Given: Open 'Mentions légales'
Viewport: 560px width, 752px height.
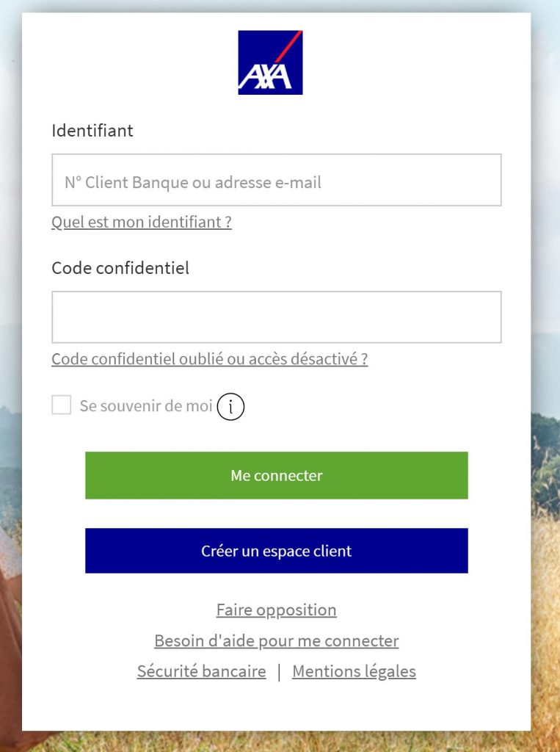Looking at the screenshot, I should click(x=353, y=670).
